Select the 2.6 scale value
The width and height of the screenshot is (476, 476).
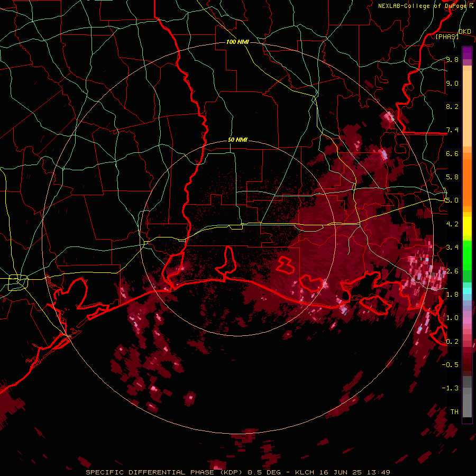pyautogui.click(x=452, y=271)
